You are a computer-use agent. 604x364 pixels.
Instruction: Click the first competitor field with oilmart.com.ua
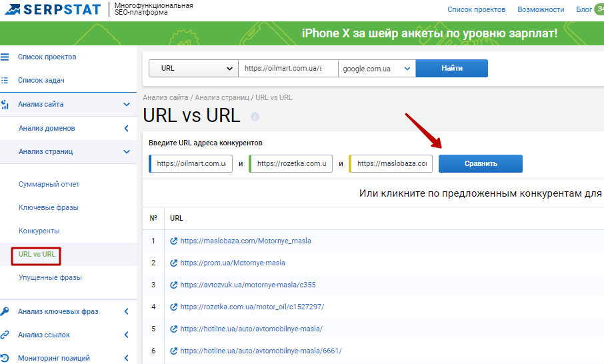click(191, 163)
